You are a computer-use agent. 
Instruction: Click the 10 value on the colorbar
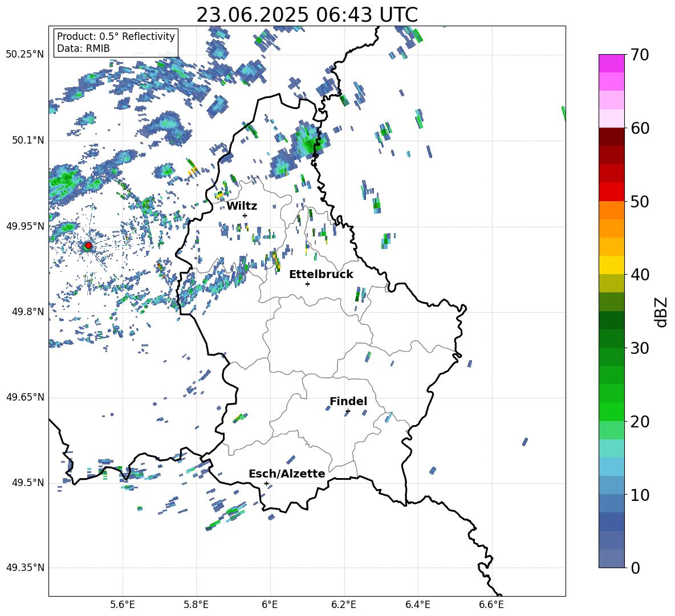(640, 495)
